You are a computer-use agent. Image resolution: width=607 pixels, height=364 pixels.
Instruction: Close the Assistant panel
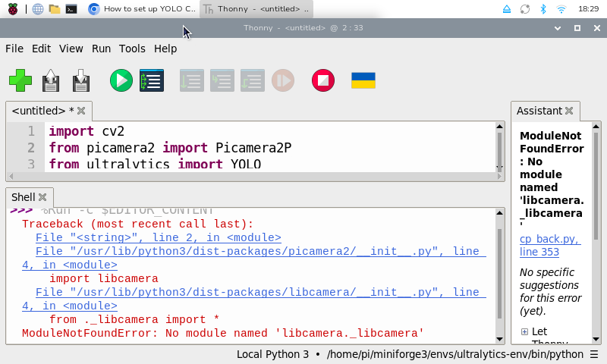569,111
